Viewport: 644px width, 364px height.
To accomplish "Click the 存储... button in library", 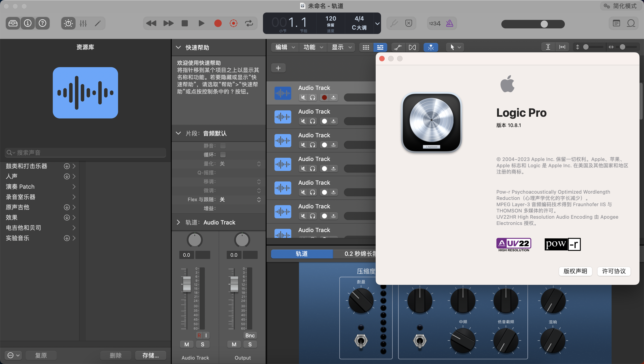I will 150,355.
